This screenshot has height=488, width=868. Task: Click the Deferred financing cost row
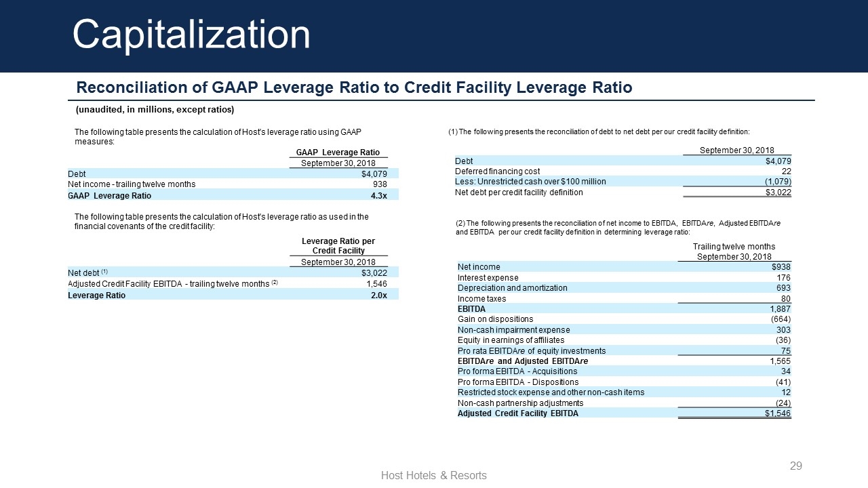(497, 171)
